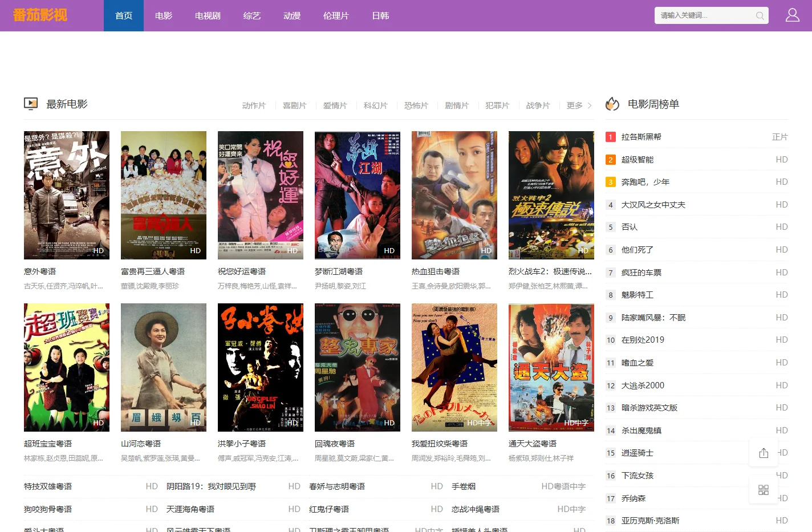Screen dimensions: 812x532
Task: Open 大汉风之女中丈夫 in ranking list
Action: tap(653, 205)
